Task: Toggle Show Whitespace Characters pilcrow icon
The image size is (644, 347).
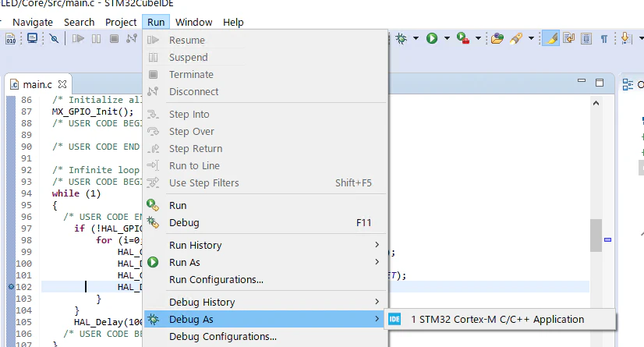Action: click(x=604, y=39)
